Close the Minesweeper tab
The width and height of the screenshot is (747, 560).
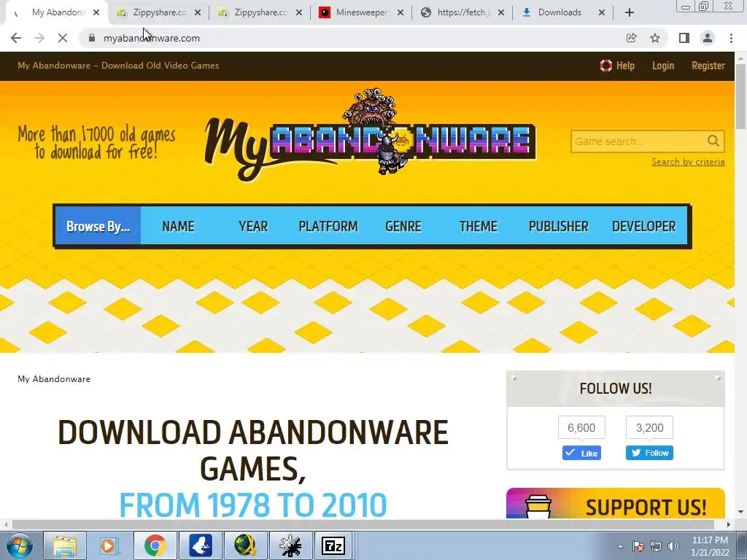(x=400, y=12)
